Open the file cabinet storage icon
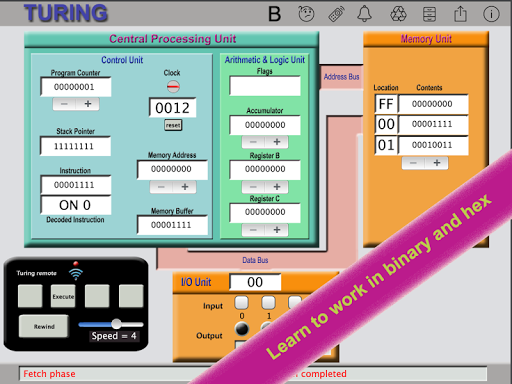Screen dimensions: 512x384 tap(429, 14)
